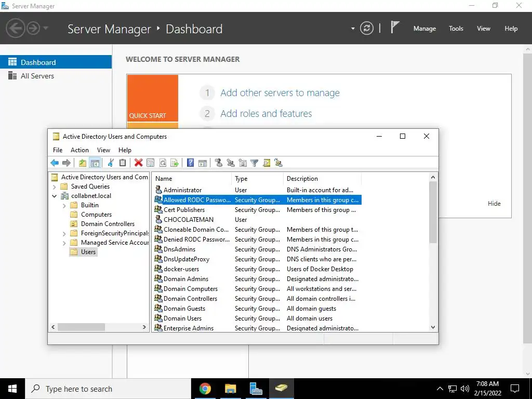Click in the taskbar search box
The height and width of the screenshot is (399, 532).
pos(108,389)
